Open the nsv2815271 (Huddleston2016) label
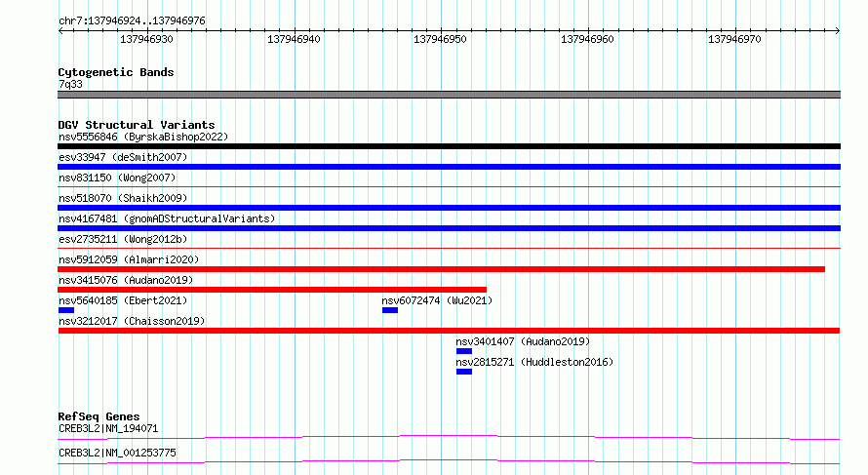Viewport: 868px width, 475px height. point(534,362)
